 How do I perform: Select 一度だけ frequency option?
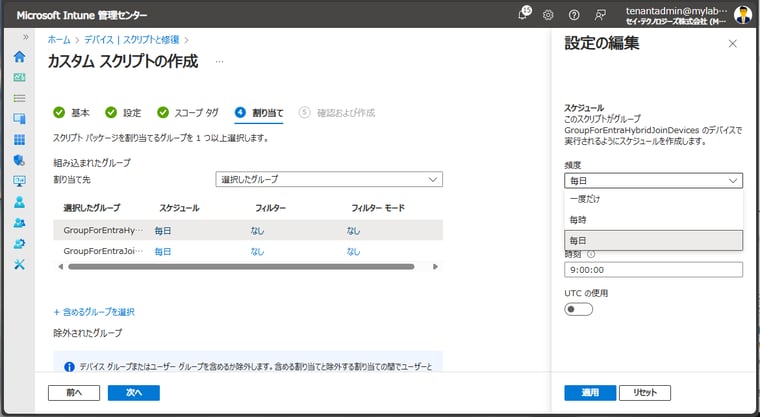click(x=653, y=199)
